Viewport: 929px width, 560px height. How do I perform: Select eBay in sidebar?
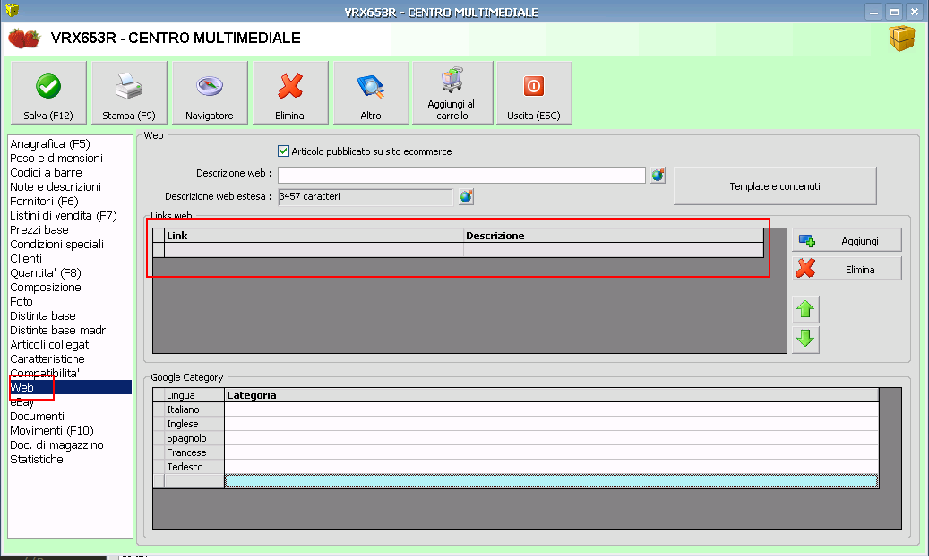coord(22,401)
